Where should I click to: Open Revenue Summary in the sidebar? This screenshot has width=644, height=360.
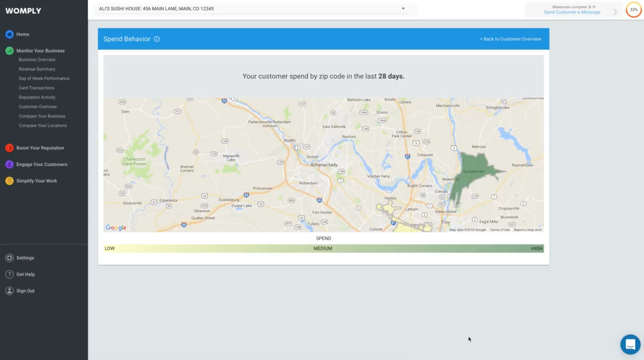point(37,69)
